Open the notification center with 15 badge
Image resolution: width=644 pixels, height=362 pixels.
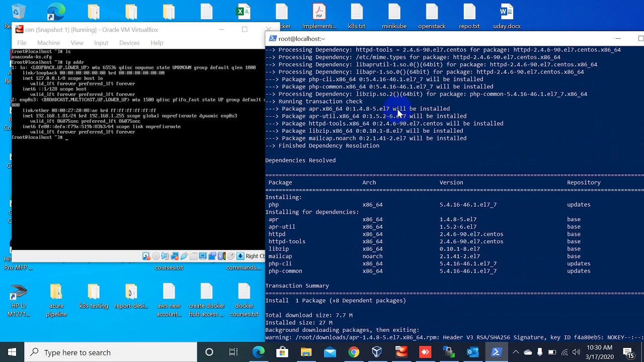coord(629,352)
